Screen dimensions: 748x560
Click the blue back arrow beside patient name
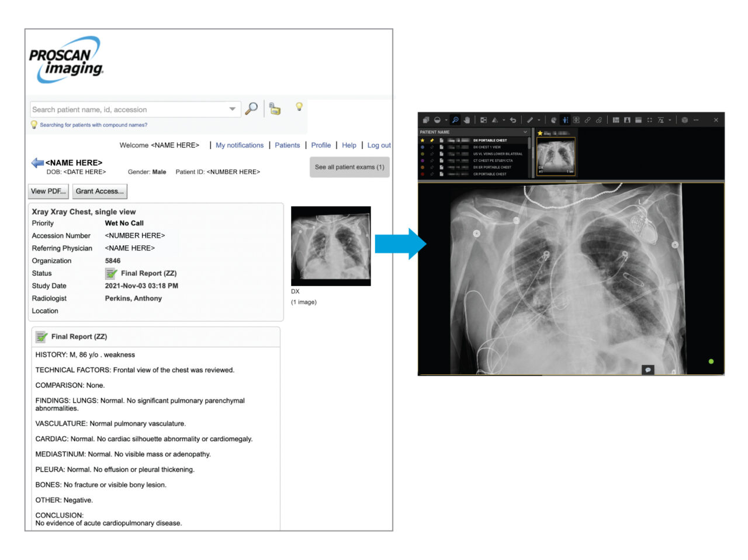tap(37, 163)
